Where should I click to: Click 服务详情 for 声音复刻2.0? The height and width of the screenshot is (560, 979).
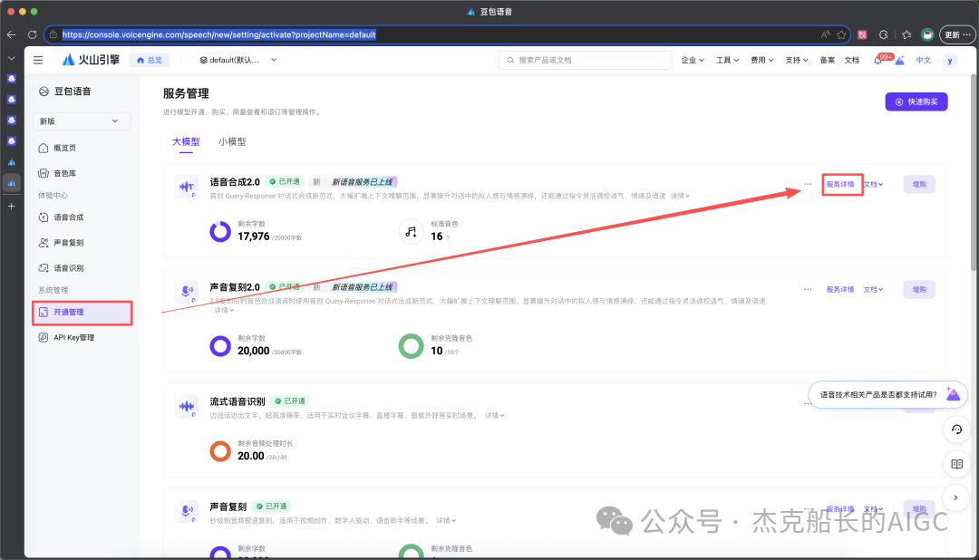coord(839,289)
